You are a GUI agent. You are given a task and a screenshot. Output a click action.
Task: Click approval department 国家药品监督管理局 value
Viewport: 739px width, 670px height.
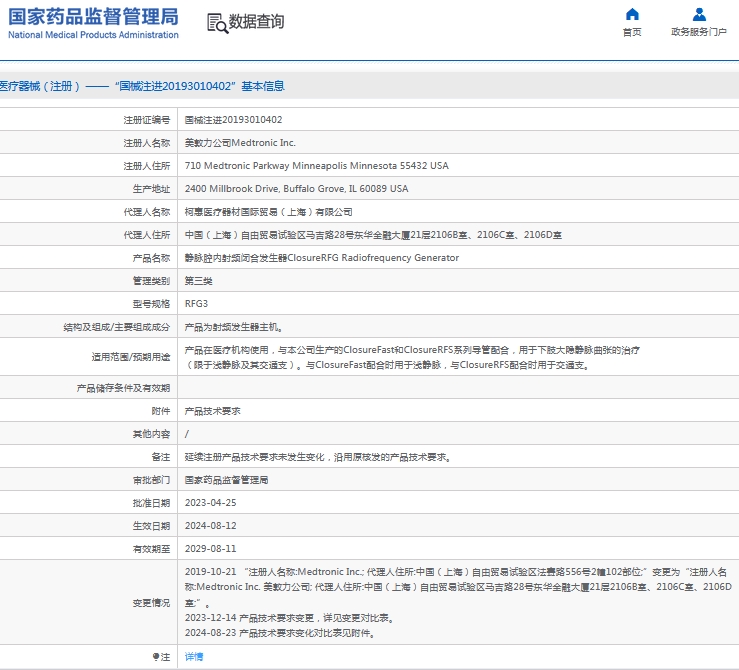click(x=226, y=480)
